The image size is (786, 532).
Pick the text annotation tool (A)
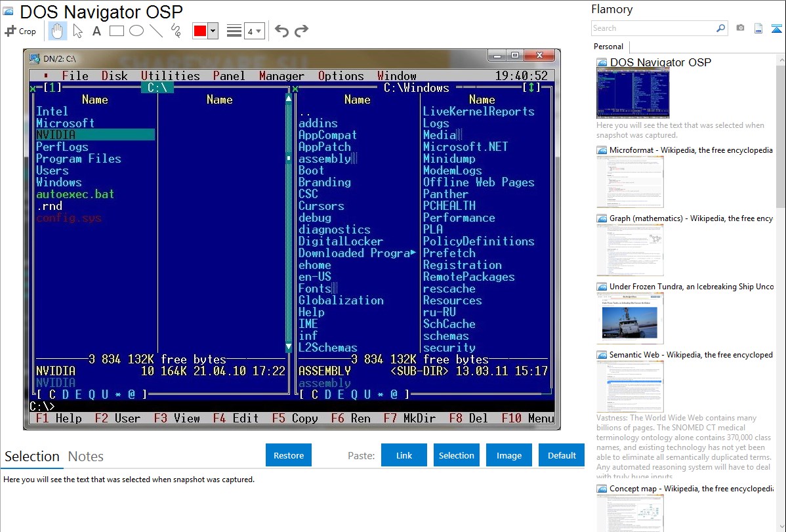pyautogui.click(x=96, y=31)
